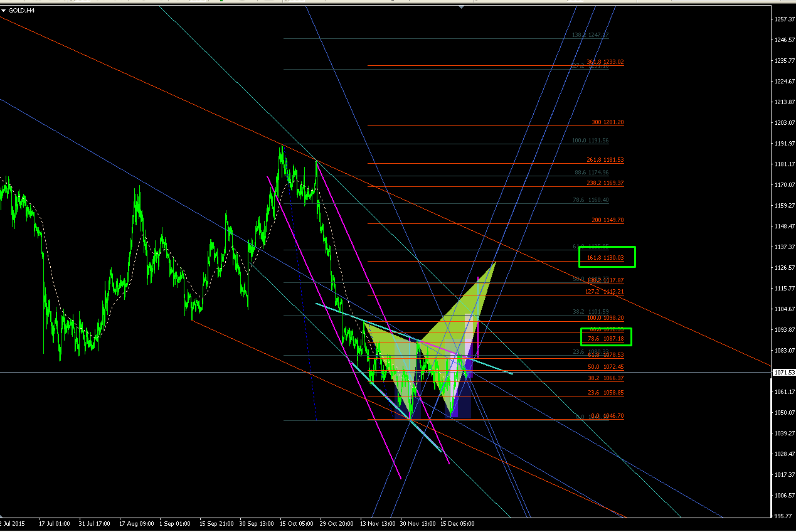Click the 1257.37 price scale value
This screenshot has width=796, height=532.
785,19
